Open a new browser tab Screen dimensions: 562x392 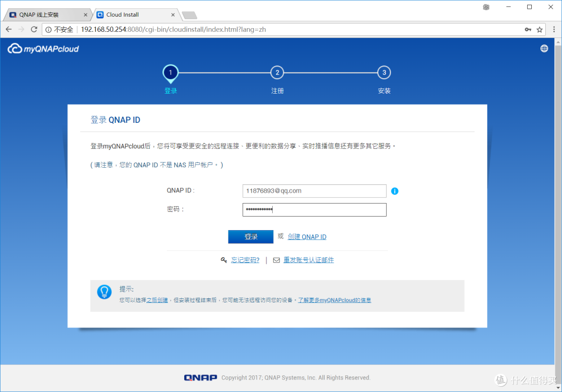click(x=189, y=15)
